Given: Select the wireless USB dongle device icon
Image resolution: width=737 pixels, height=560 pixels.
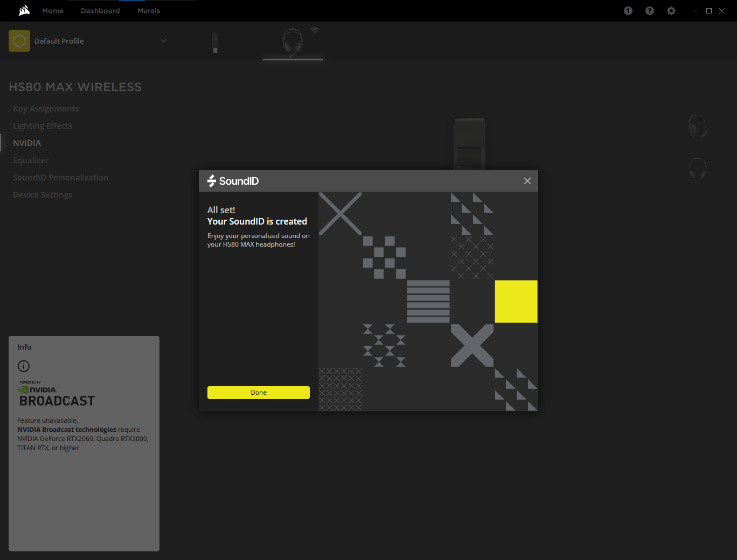Looking at the screenshot, I should tap(215, 43).
